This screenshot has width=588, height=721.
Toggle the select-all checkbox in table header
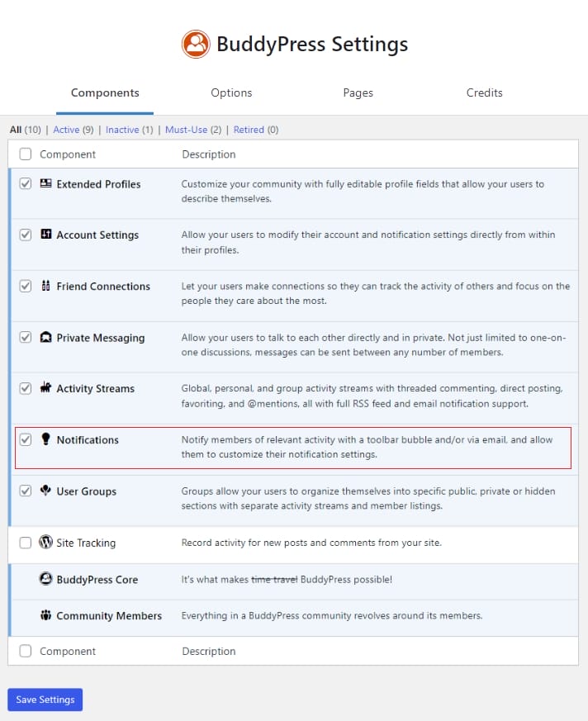[26, 154]
